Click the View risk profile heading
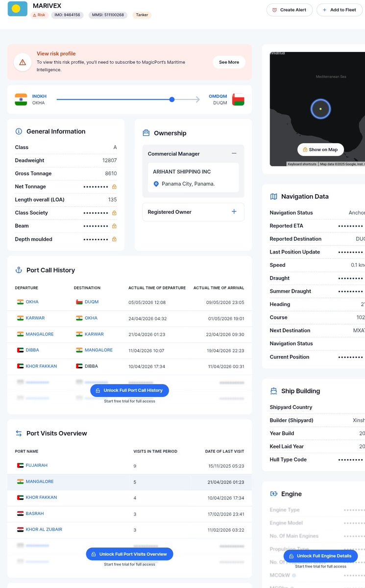The image size is (365, 588). click(x=56, y=53)
